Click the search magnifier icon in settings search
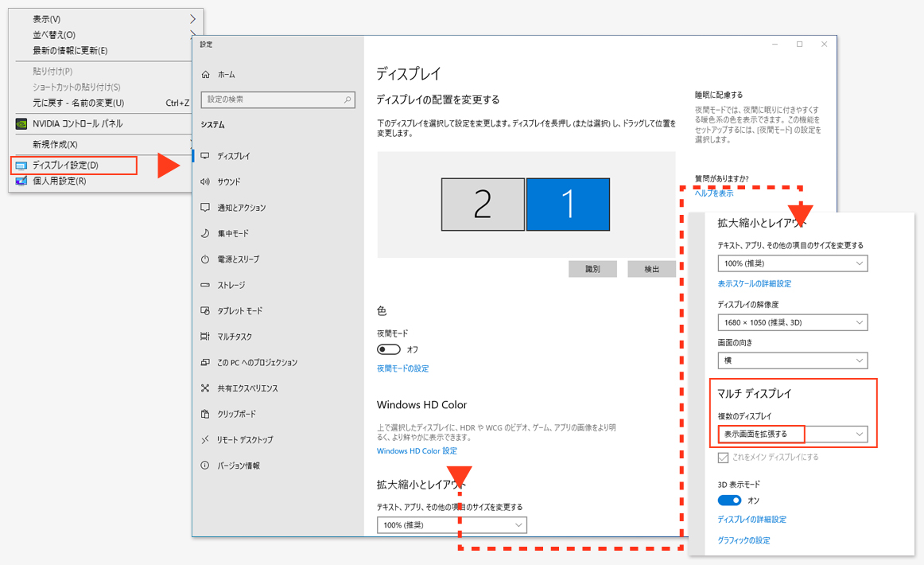Image resolution: width=924 pixels, height=565 pixels. pos(347,99)
